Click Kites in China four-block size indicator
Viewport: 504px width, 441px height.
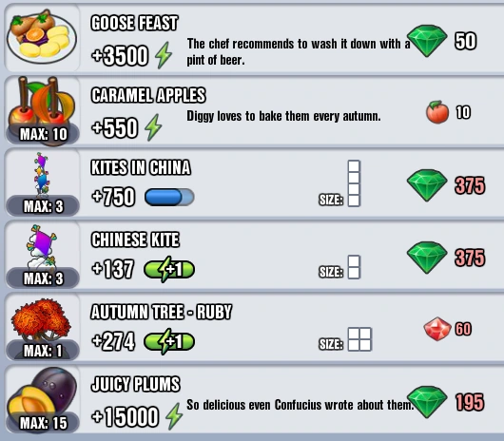tap(354, 183)
